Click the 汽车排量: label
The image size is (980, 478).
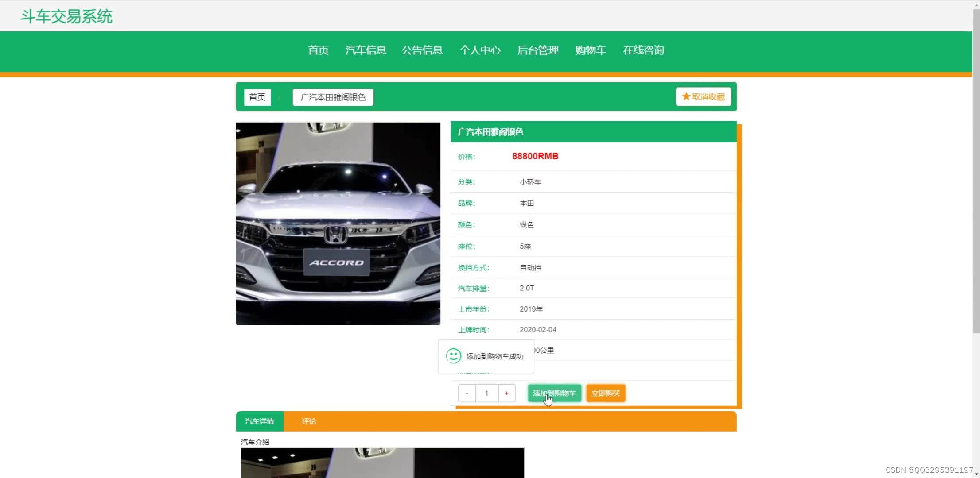[474, 288]
